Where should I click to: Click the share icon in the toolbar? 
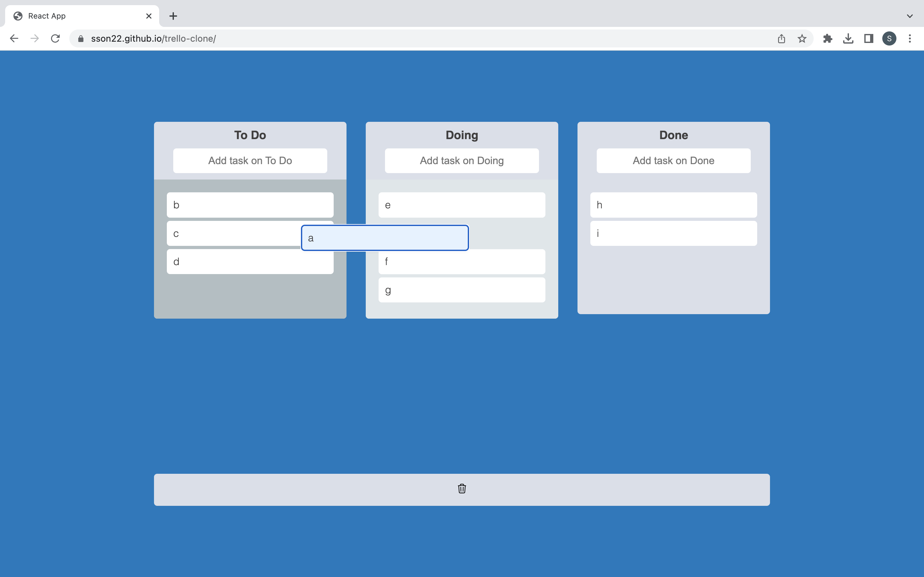781,38
